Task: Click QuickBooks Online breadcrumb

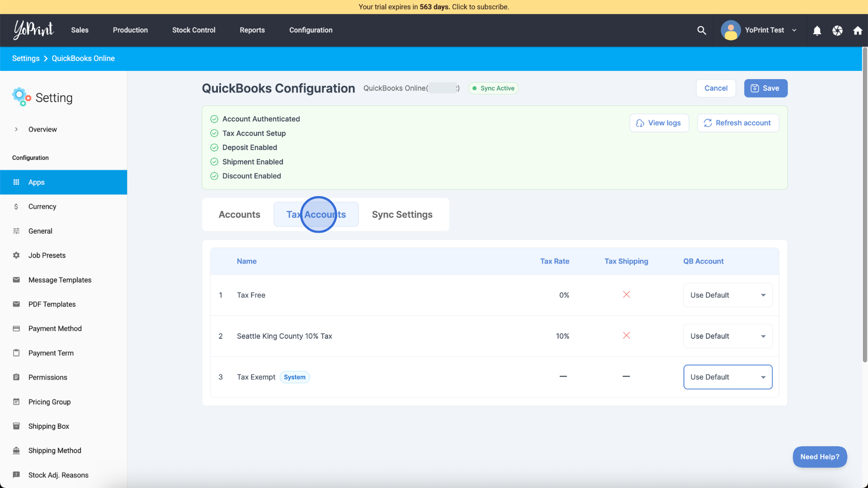Action: (x=83, y=58)
